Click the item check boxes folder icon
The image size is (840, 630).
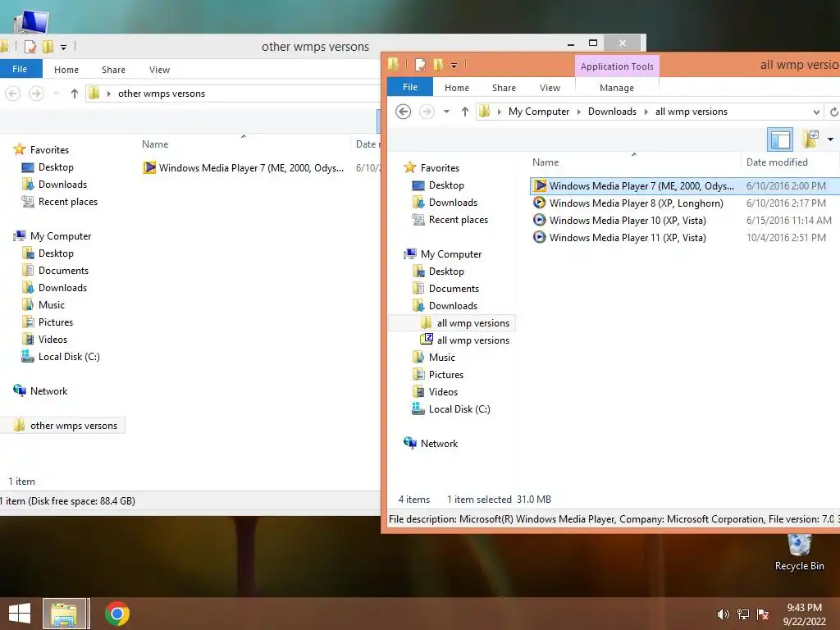[810, 139]
